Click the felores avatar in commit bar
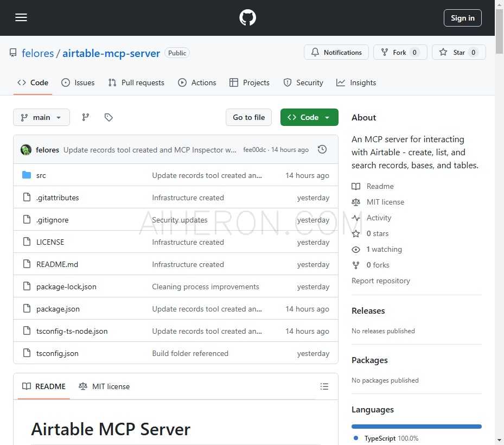The image size is (504, 445). pos(26,150)
